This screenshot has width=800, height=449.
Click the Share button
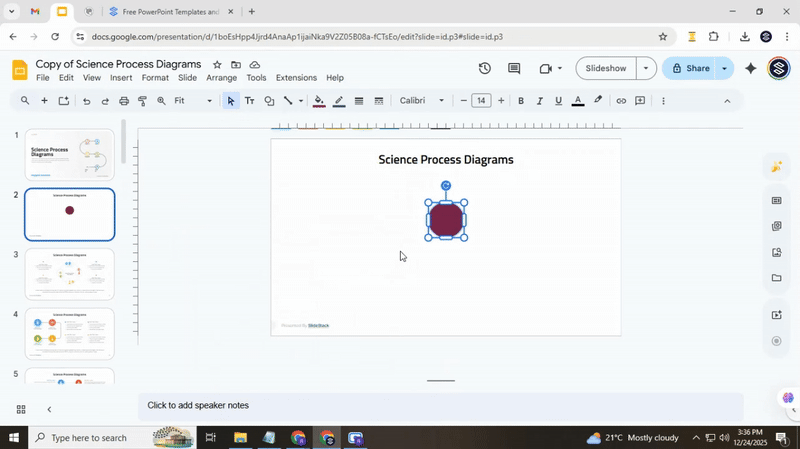691,69
